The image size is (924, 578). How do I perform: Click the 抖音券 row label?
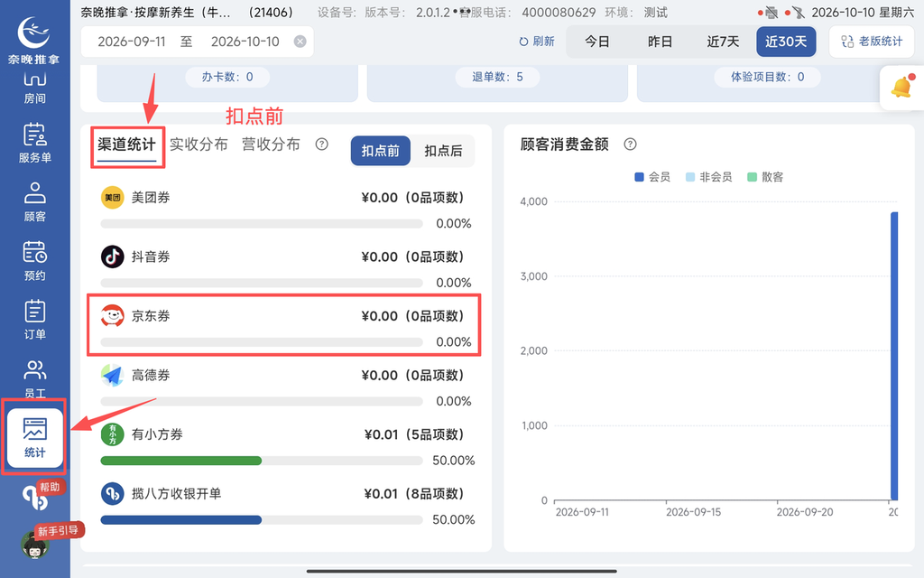click(x=151, y=256)
